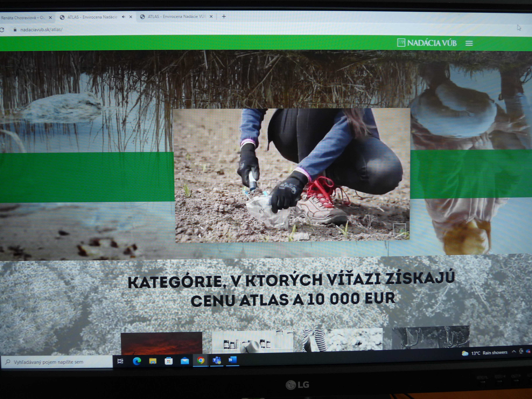Mute the audio-playing ATLAS tab
Image resolution: width=532 pixels, height=399 pixels.
pos(123,17)
